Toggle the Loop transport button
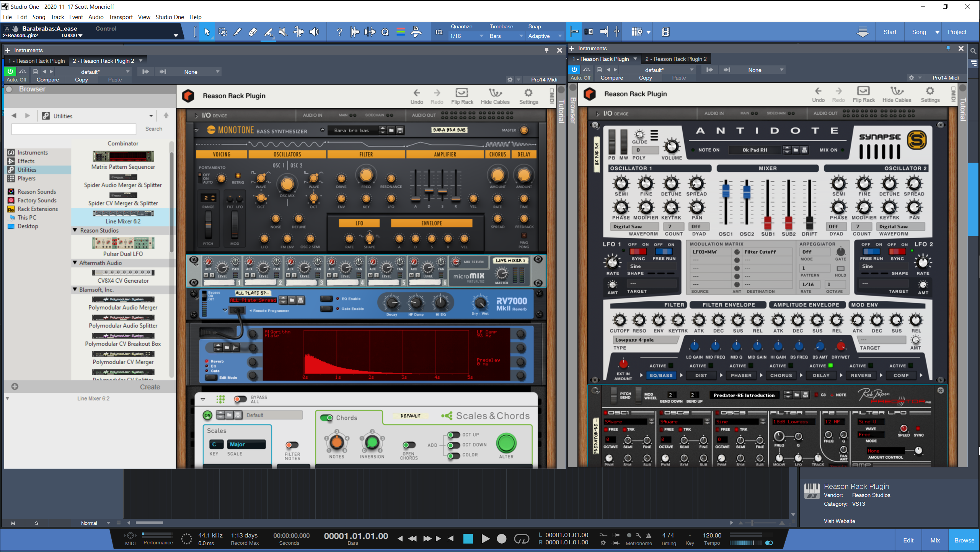The image size is (980, 552). pos(522,539)
